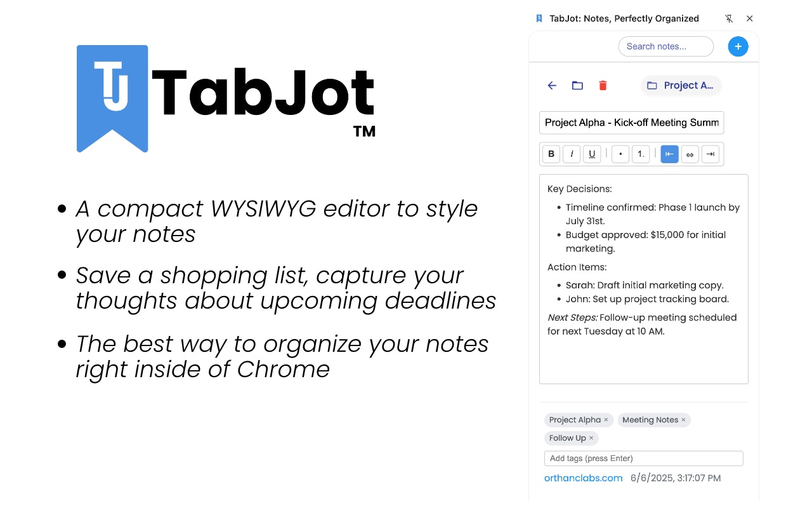Click the blue add new note button
The image size is (812, 508).
pos(738,46)
